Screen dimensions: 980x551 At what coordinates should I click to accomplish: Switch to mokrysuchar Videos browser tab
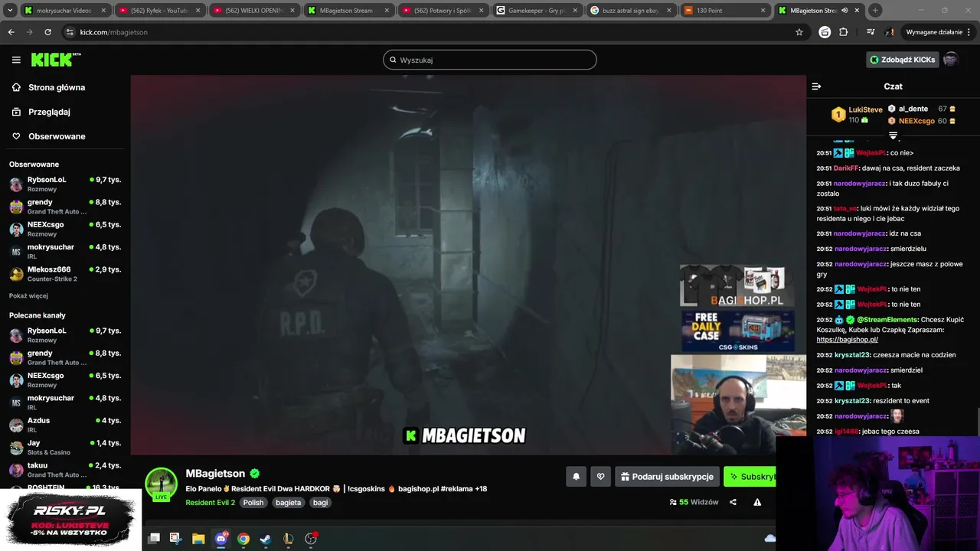(64, 11)
